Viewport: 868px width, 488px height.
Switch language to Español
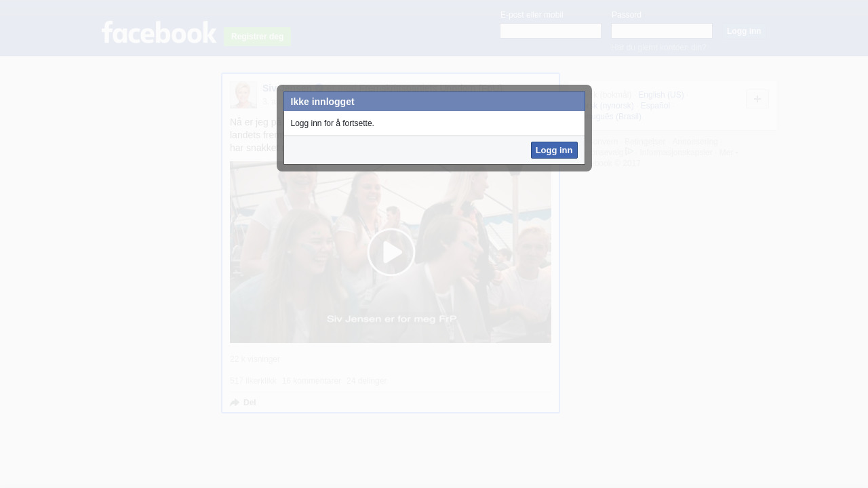pyautogui.click(x=654, y=106)
